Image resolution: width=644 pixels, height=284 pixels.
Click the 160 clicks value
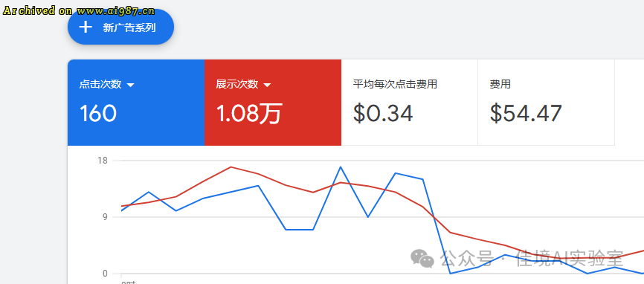97,114
